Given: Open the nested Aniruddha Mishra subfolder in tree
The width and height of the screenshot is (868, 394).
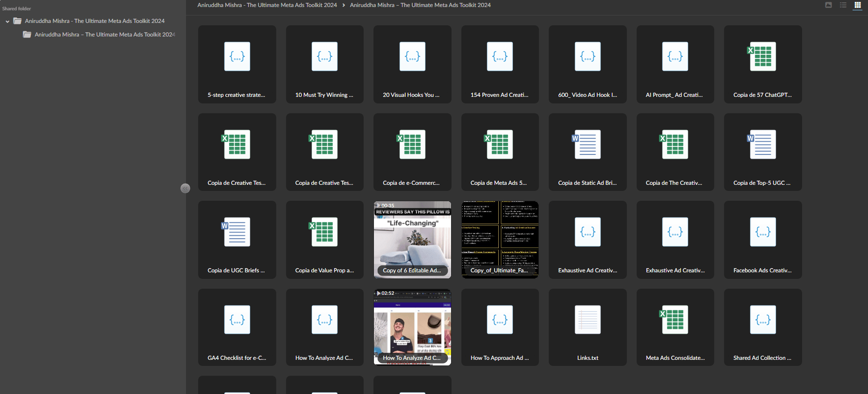Looking at the screenshot, I should click(x=99, y=35).
